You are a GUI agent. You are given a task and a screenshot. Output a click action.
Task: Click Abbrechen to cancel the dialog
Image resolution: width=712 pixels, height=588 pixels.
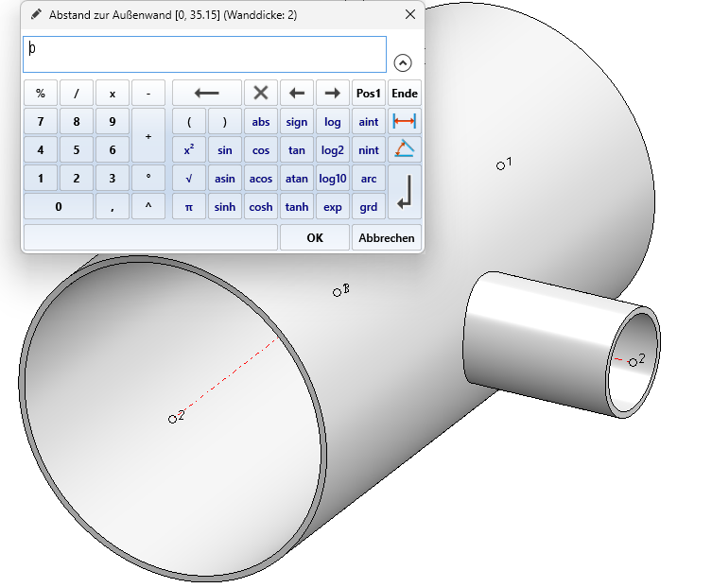[387, 237]
